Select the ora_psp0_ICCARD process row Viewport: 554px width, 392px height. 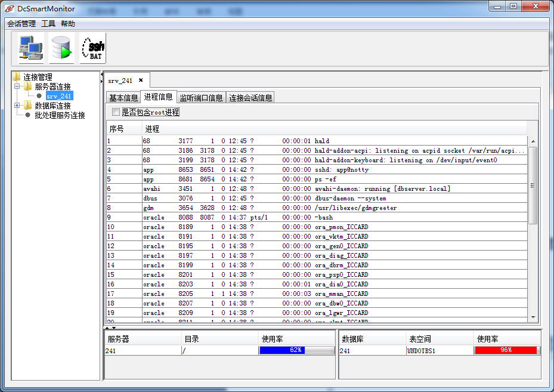317,274
